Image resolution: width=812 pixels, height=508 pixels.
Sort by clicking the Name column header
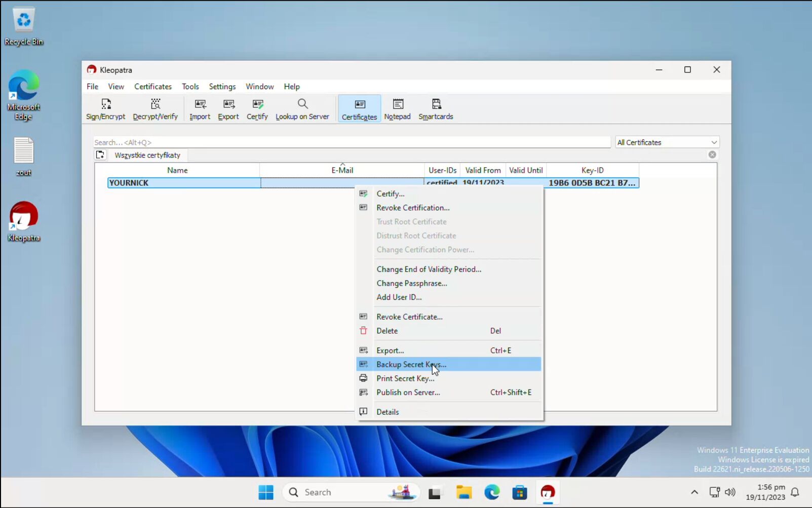(x=177, y=170)
